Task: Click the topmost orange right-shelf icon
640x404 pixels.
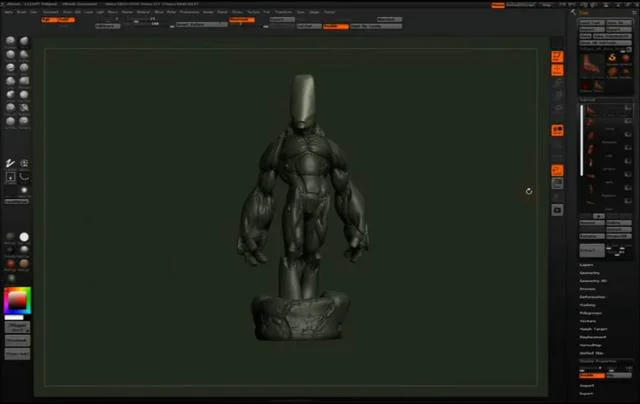Action: pyautogui.click(x=557, y=56)
